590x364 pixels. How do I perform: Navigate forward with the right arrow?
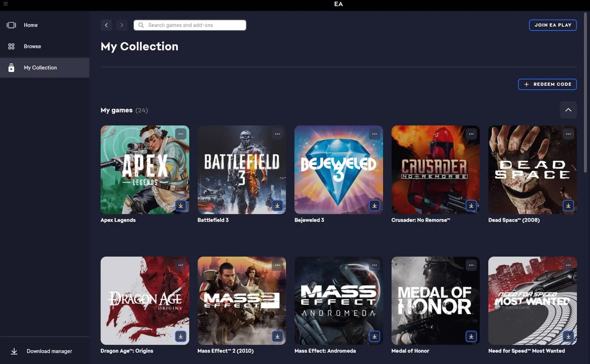click(122, 25)
